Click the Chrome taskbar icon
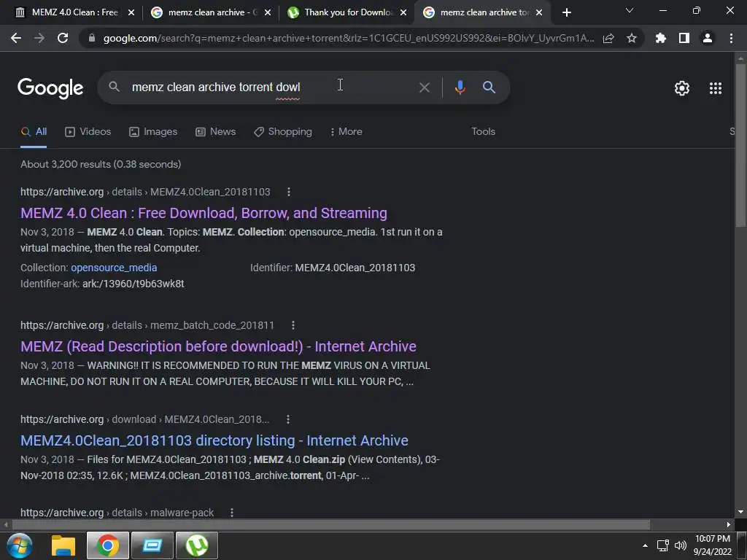This screenshot has height=560, width=747. click(108, 545)
